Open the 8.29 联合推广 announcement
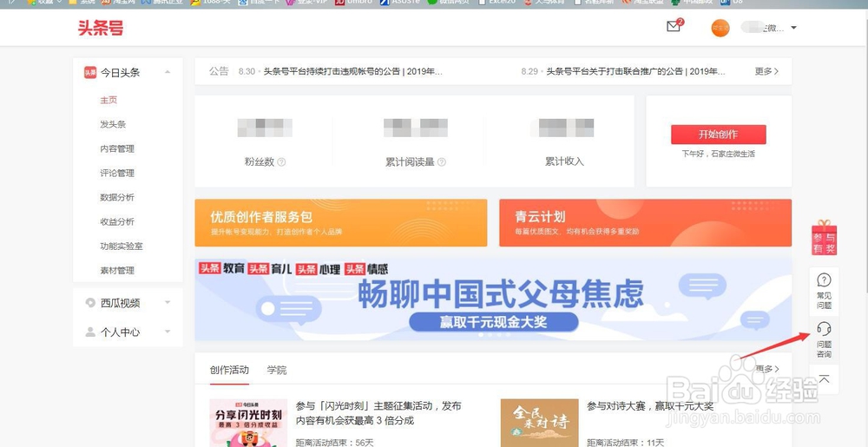Screen dimensions: 868x447 click(x=636, y=71)
